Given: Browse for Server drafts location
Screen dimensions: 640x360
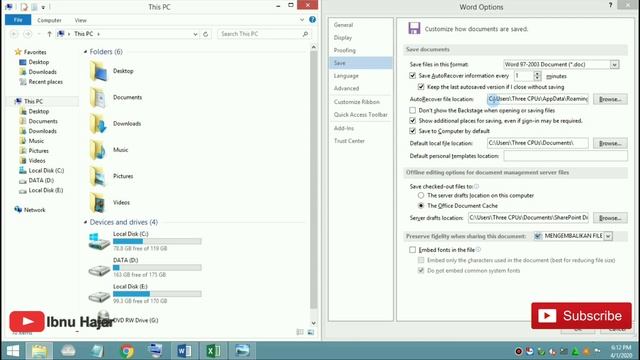Looking at the screenshot, I should click(x=610, y=218).
